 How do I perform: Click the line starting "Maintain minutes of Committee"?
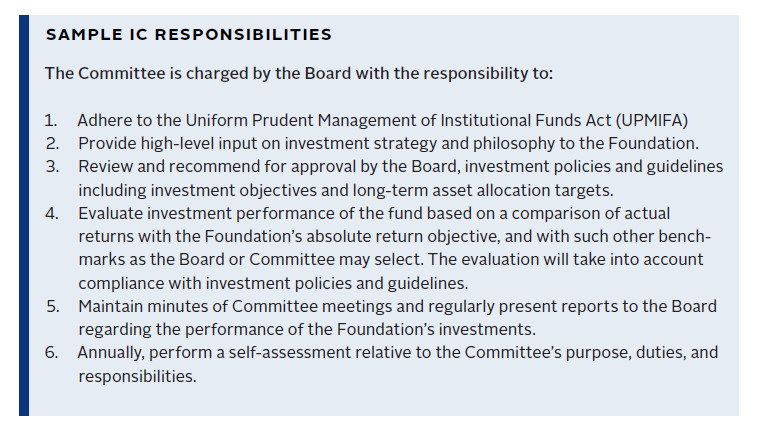click(x=397, y=306)
